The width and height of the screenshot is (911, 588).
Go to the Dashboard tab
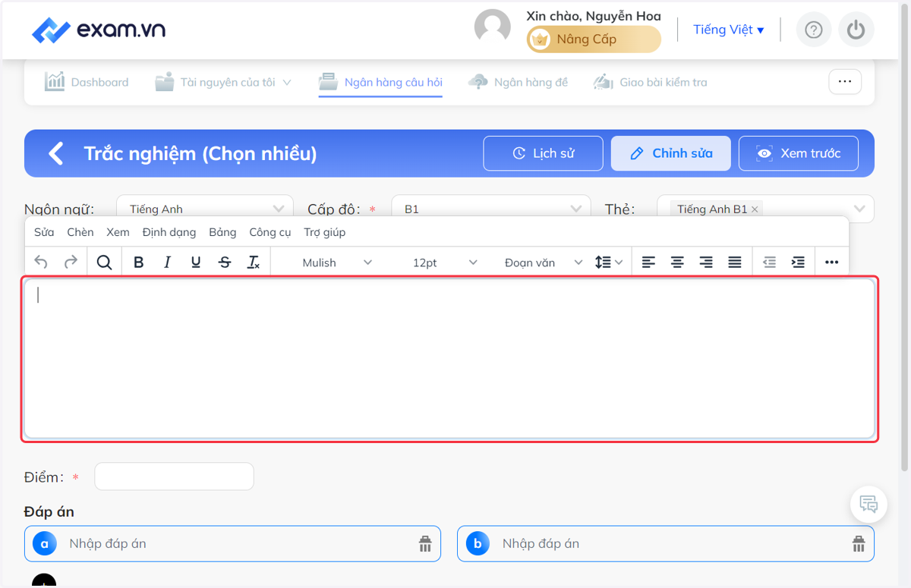pos(87,82)
